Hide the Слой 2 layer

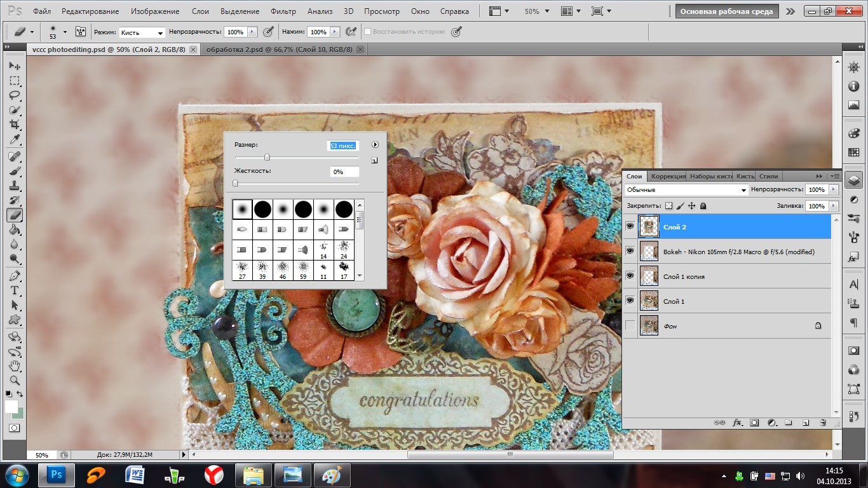[630, 226]
